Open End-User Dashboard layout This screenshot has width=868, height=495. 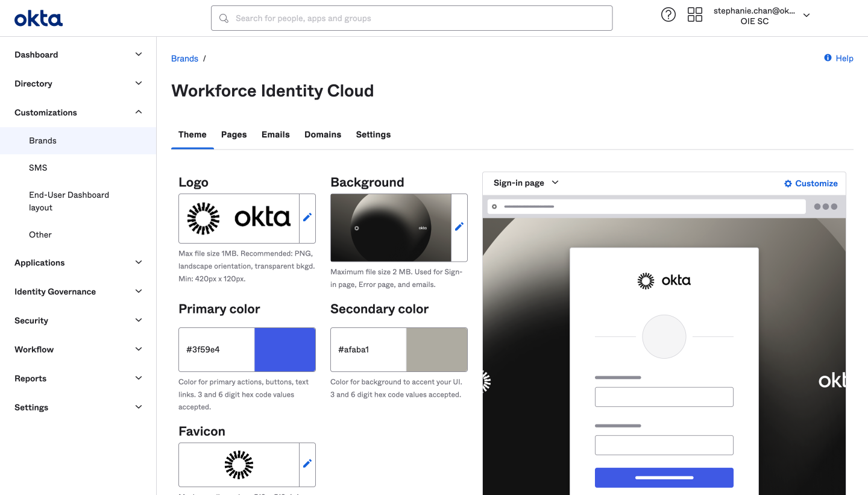pyautogui.click(x=69, y=201)
